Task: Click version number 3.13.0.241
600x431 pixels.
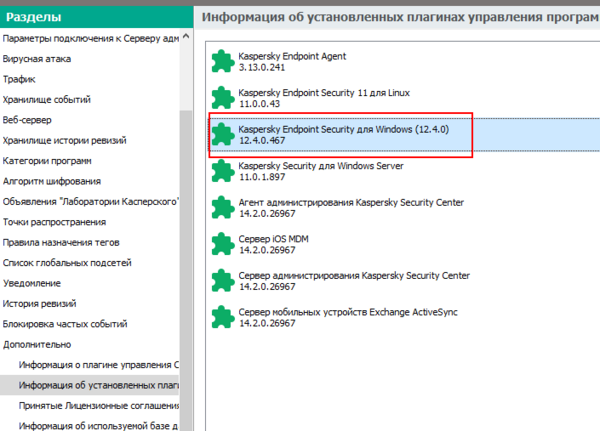Action: 262,67
